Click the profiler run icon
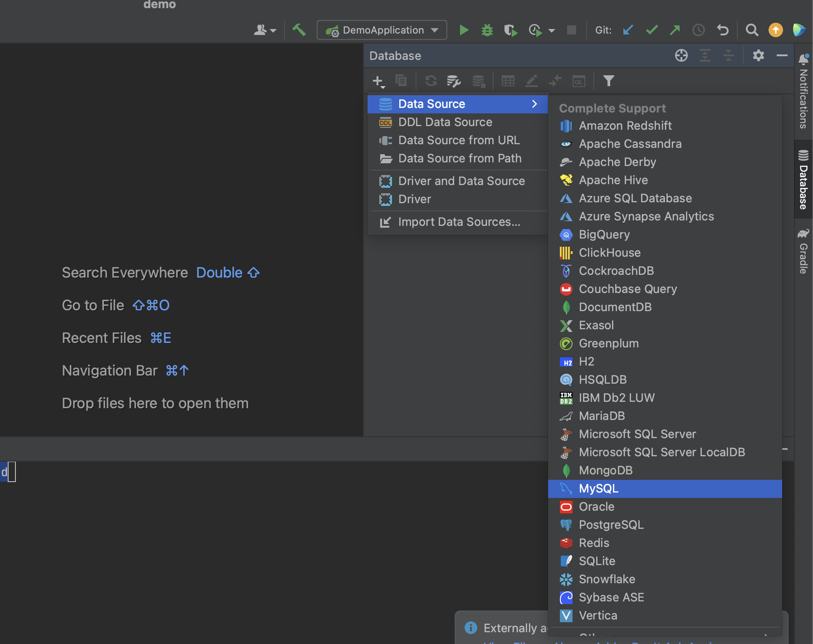 click(535, 30)
